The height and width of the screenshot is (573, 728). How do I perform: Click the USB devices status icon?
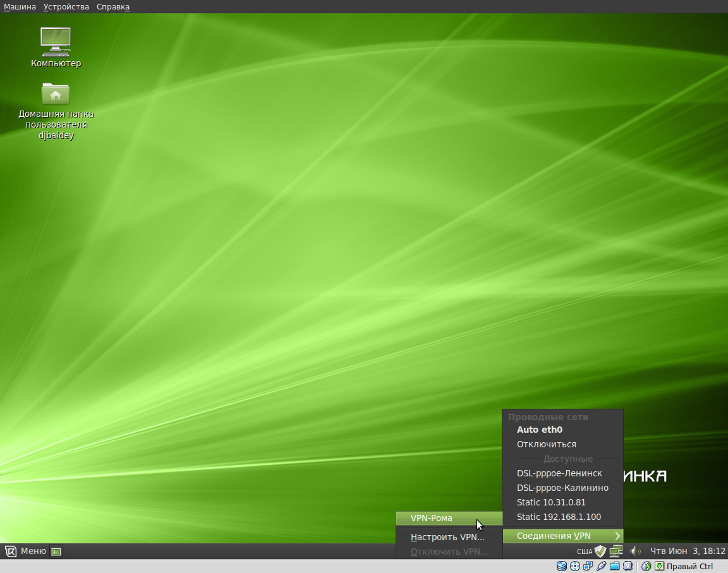(x=600, y=566)
